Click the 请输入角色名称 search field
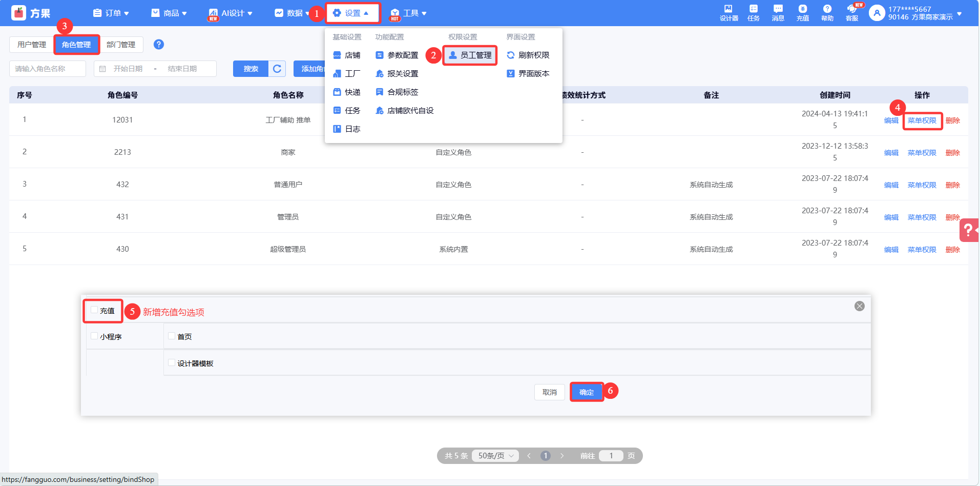 tap(48, 69)
